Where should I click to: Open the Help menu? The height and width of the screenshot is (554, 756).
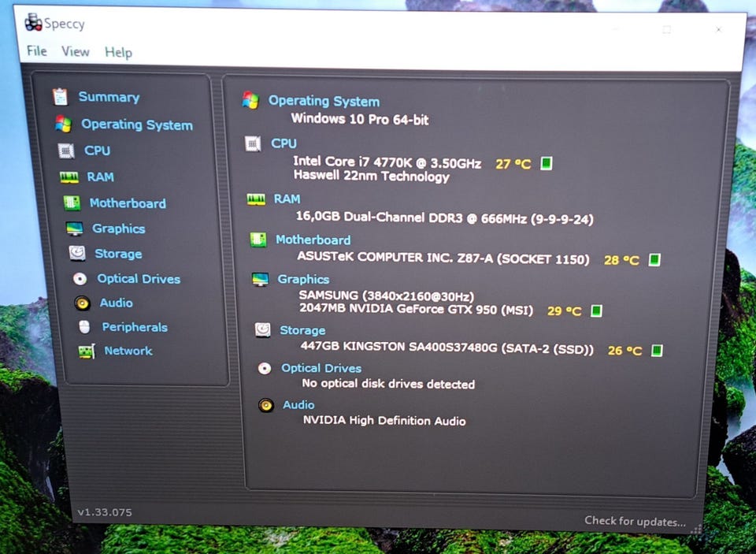click(x=118, y=52)
